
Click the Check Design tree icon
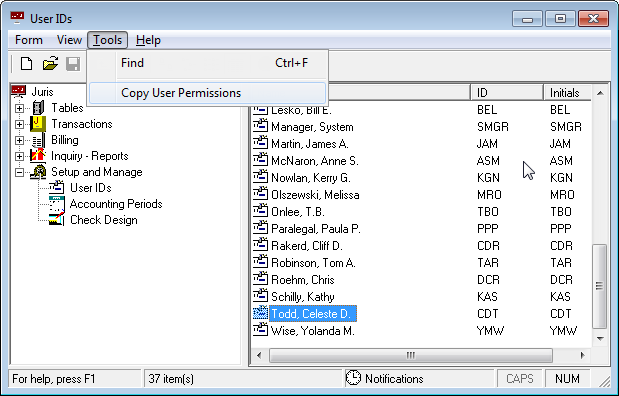(x=56, y=220)
